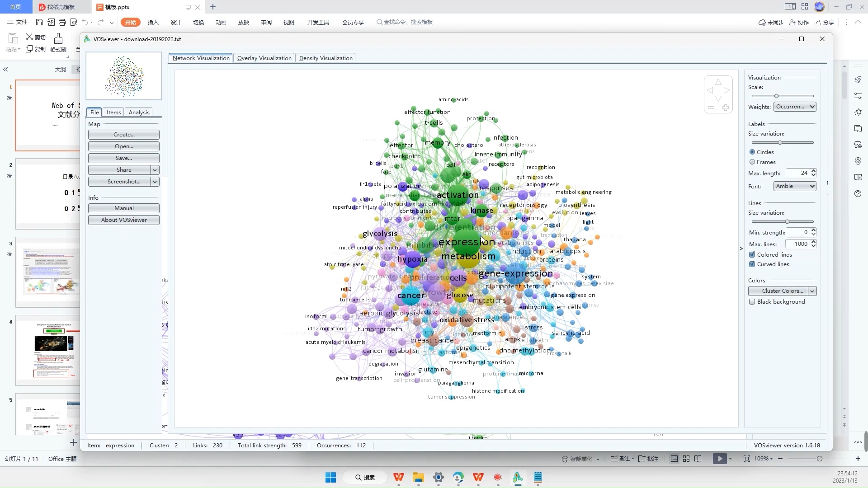Click the Analysis tab in left panel

(x=139, y=112)
